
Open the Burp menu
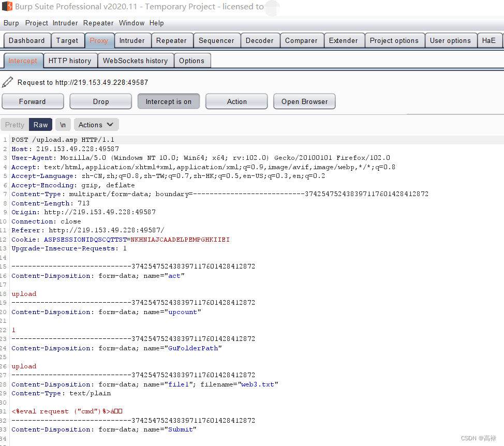point(11,23)
